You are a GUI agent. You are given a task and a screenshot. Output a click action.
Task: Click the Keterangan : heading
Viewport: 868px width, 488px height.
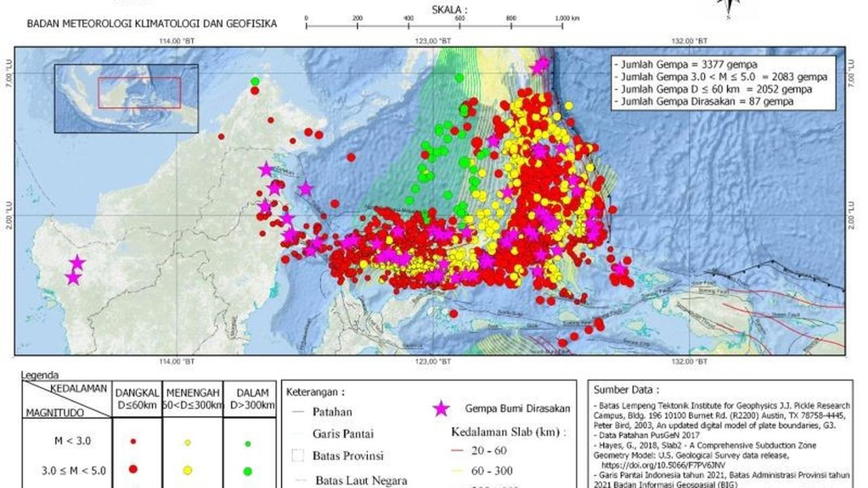315,392
